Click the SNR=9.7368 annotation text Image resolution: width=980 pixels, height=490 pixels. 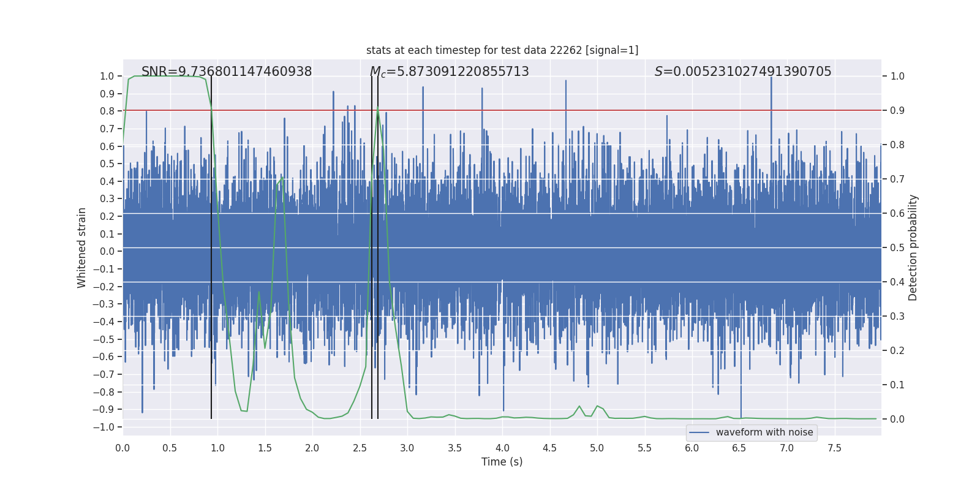(x=227, y=72)
